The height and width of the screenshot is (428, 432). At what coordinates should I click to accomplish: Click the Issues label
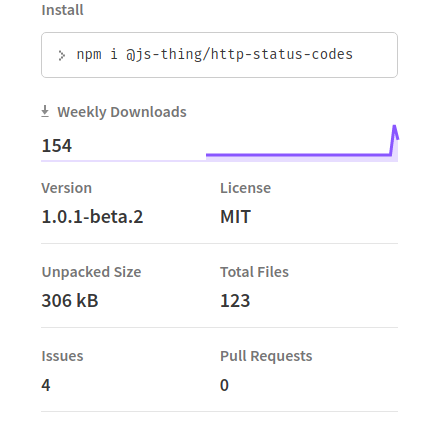[x=62, y=356]
